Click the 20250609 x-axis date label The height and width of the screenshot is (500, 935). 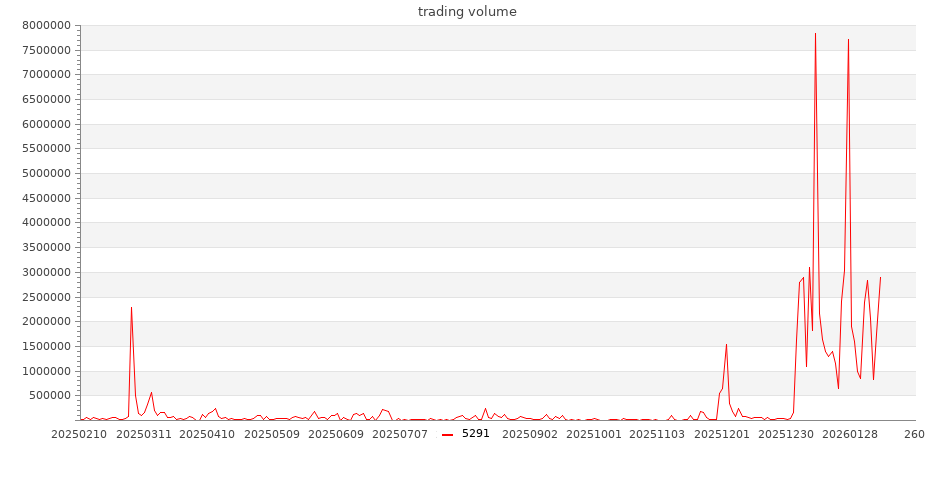[336, 434]
